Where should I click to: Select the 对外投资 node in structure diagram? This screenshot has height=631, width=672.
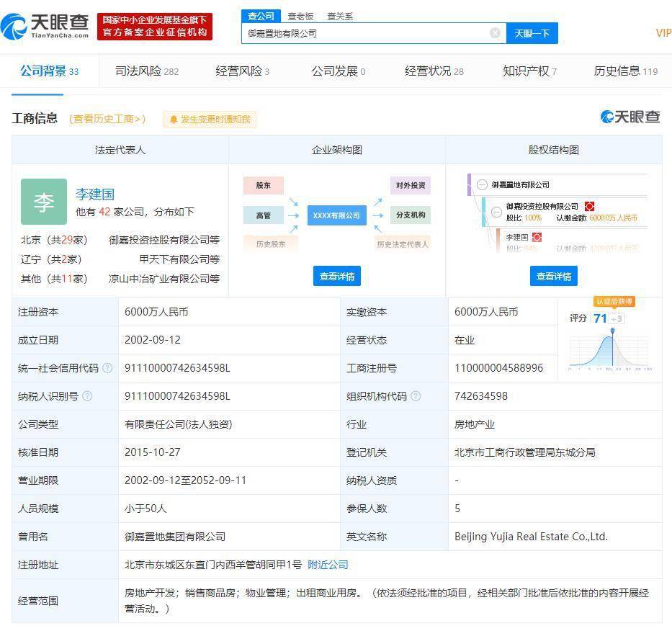[411, 185]
